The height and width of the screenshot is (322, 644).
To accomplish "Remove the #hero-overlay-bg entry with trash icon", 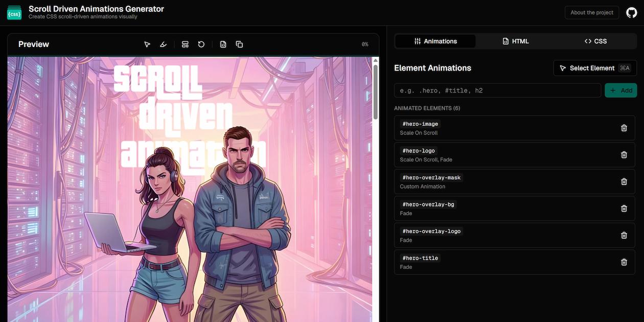I will click(624, 209).
